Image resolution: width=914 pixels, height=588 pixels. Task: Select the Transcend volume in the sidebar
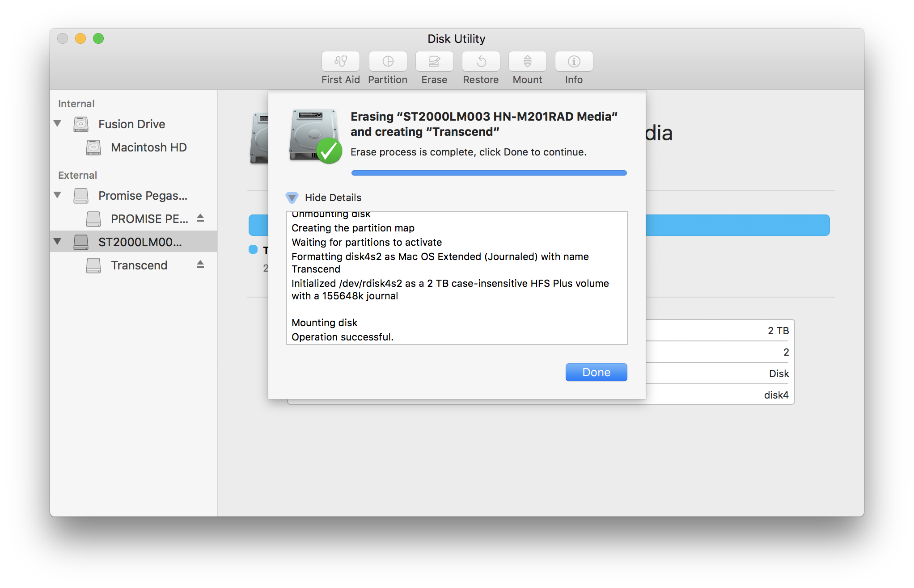[139, 265]
